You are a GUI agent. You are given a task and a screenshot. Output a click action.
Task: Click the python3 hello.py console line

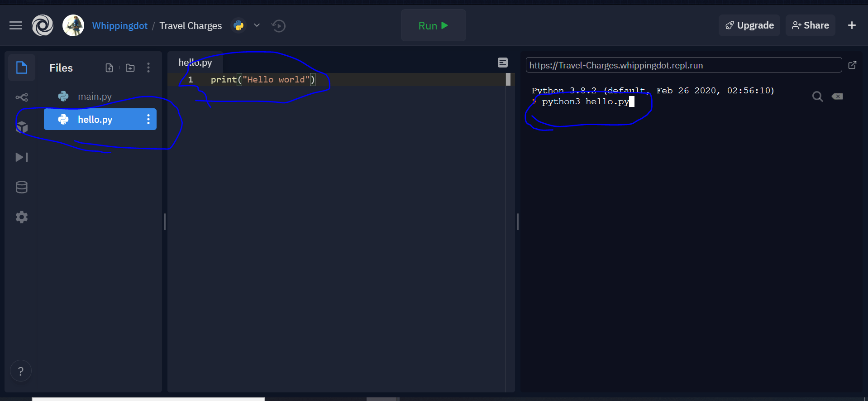click(x=585, y=101)
